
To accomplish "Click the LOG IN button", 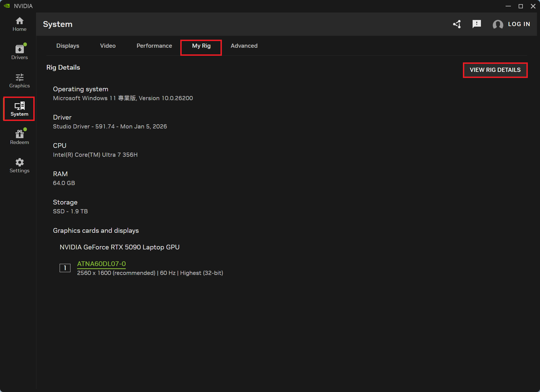I will pyautogui.click(x=519, y=24).
